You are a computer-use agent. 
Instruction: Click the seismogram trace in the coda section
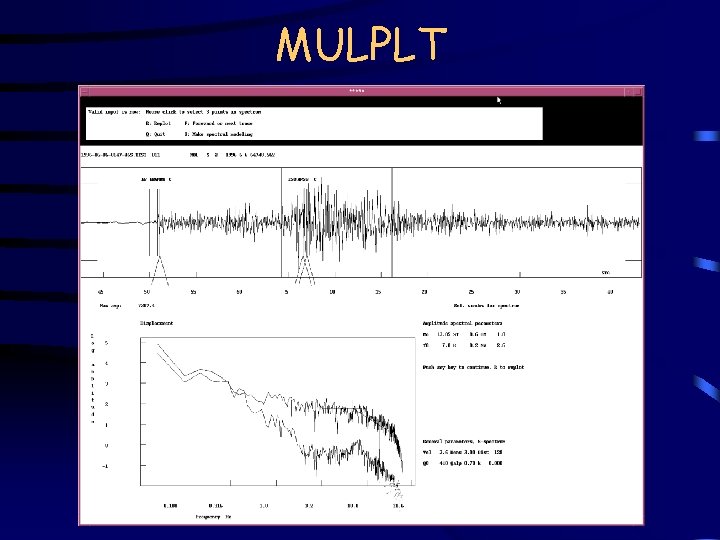(517, 223)
